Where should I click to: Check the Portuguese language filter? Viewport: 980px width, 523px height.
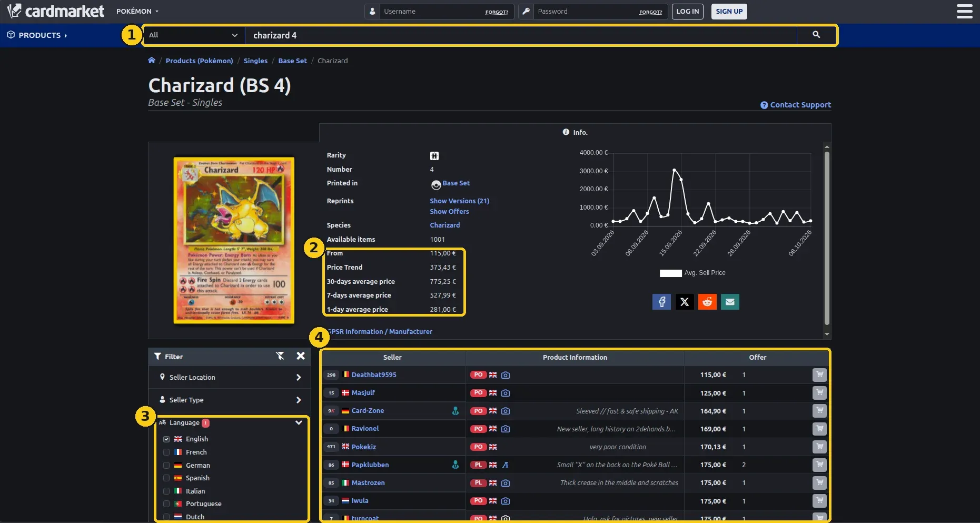pyautogui.click(x=166, y=504)
